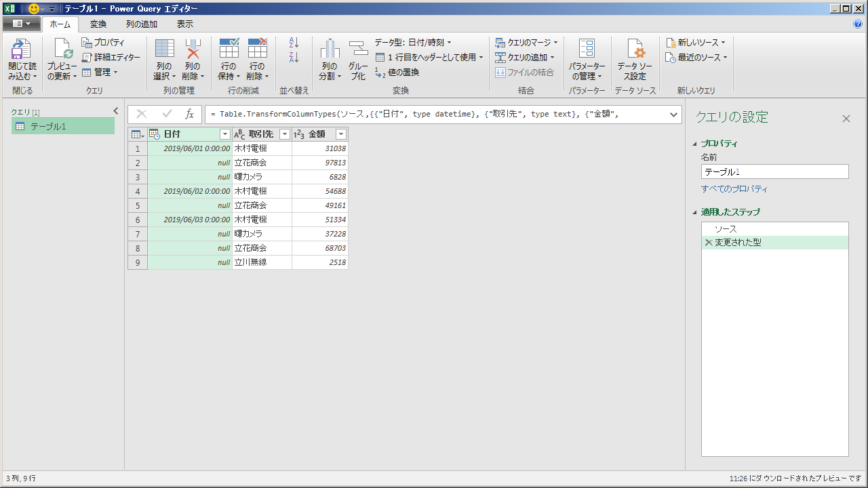Click Excel icon in title bar

tap(9, 8)
